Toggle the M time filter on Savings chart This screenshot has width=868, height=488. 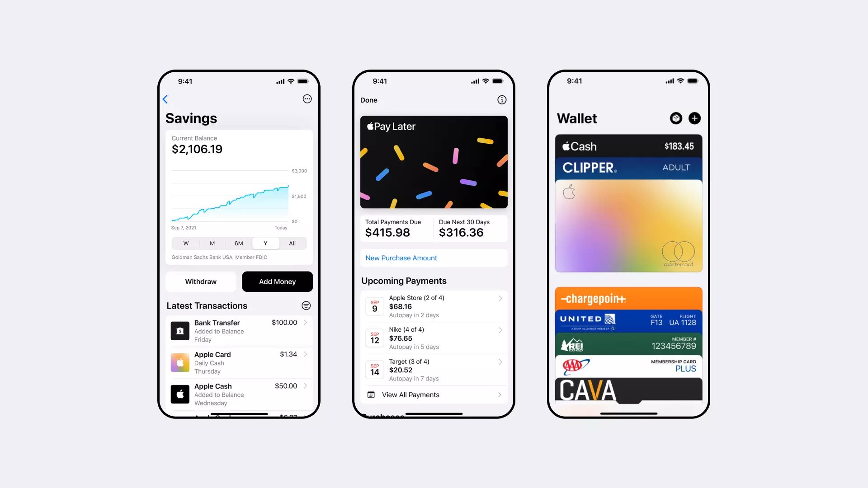tap(211, 243)
